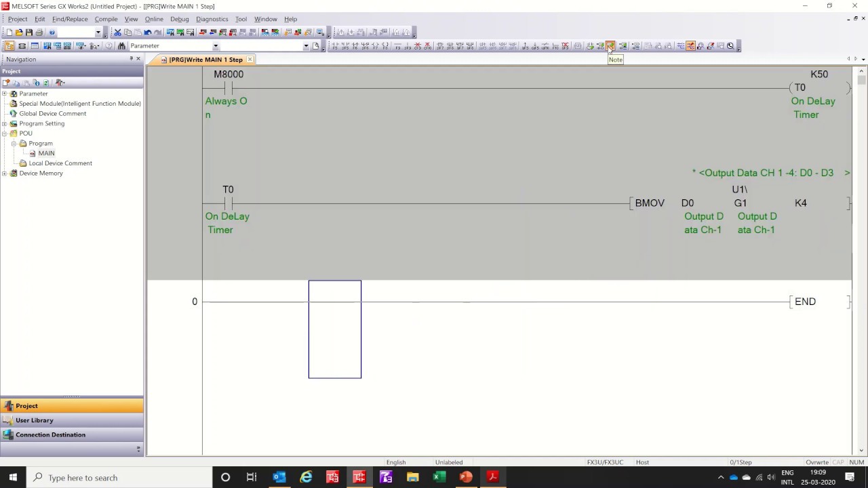Cut selection with the scissors icon

click(x=117, y=32)
